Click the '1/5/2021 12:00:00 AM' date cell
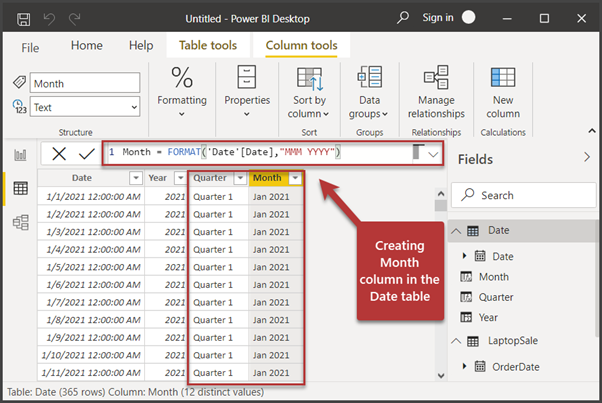The height and width of the screenshot is (403, 602). point(91,267)
